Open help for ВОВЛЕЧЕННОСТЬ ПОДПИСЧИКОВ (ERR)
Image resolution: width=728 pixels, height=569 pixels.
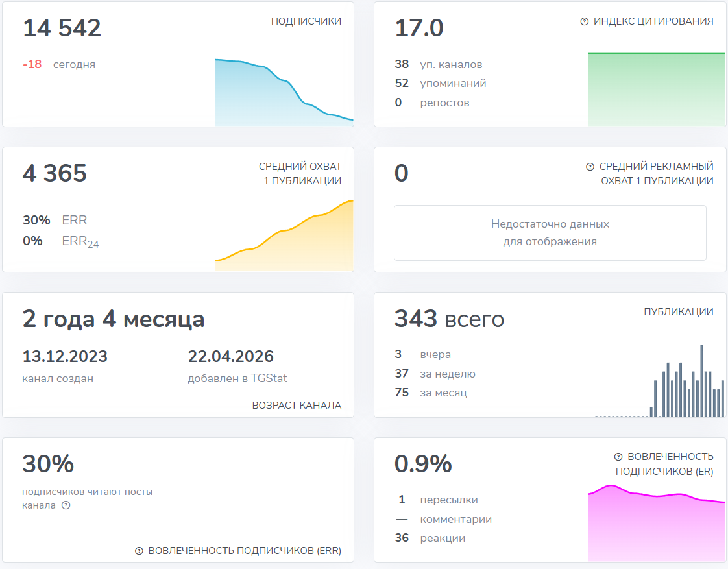point(140,551)
